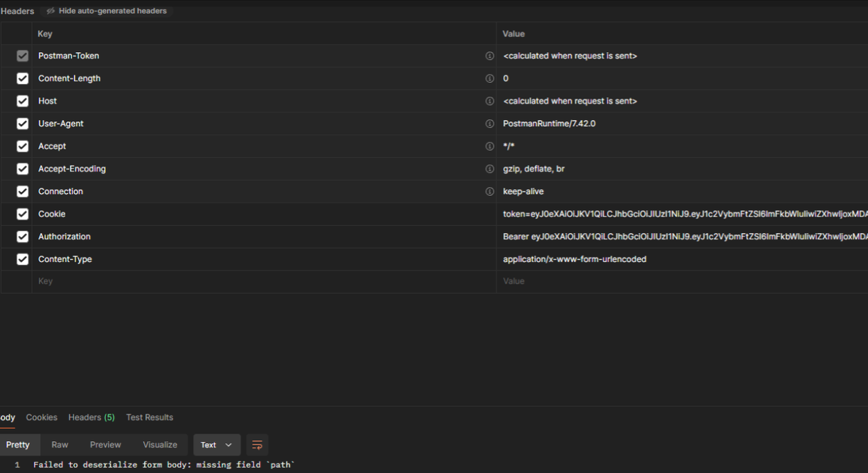Image resolution: width=868 pixels, height=473 pixels.
Task: Open response Headers (5) tab
Action: point(92,417)
